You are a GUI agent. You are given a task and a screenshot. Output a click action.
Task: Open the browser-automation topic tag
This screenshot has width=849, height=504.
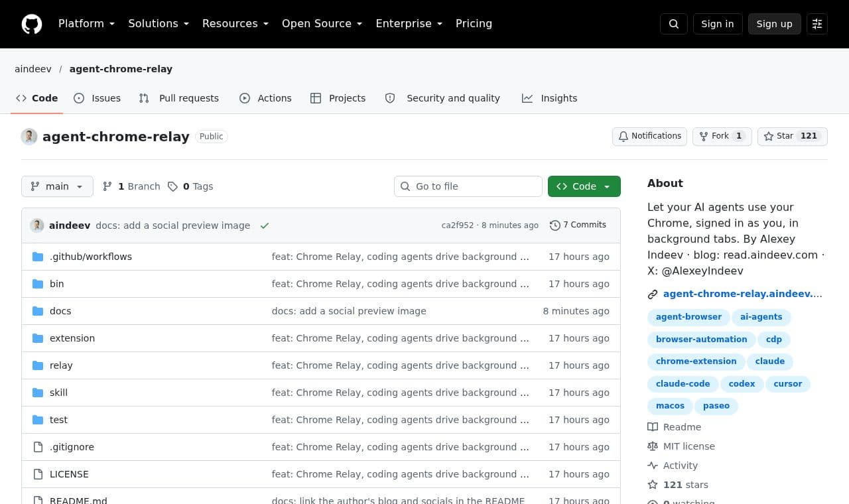[x=701, y=340]
